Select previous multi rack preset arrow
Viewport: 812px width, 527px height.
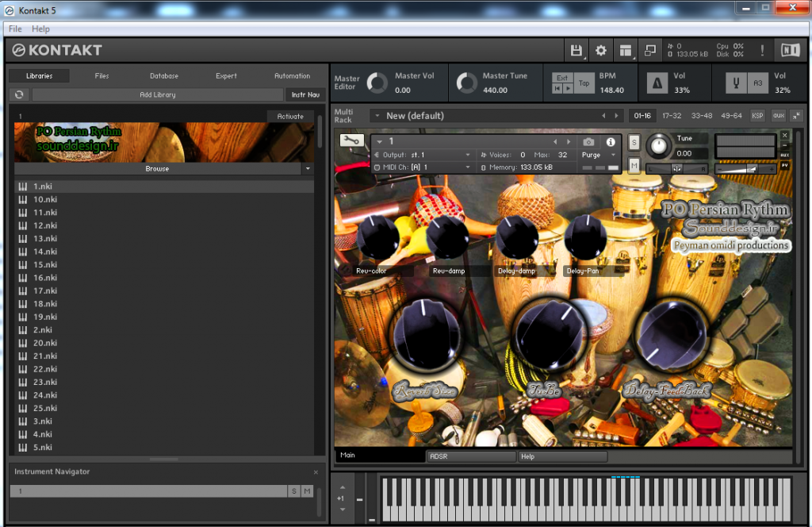[603, 116]
